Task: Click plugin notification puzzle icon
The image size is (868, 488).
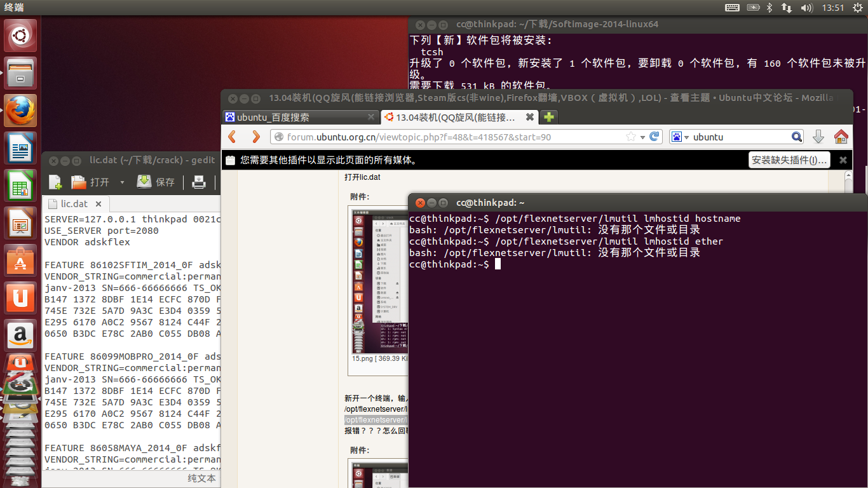Action: click(x=230, y=160)
